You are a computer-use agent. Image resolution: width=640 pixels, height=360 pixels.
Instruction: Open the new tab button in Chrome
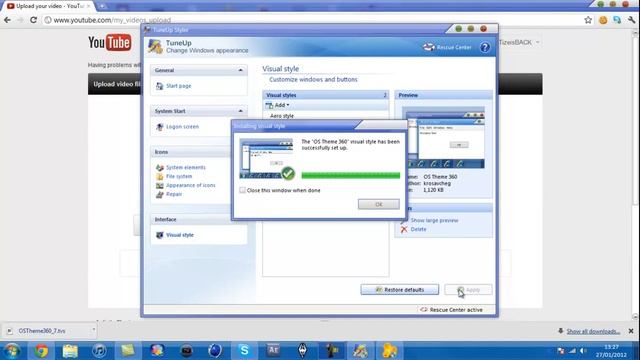(x=102, y=6)
